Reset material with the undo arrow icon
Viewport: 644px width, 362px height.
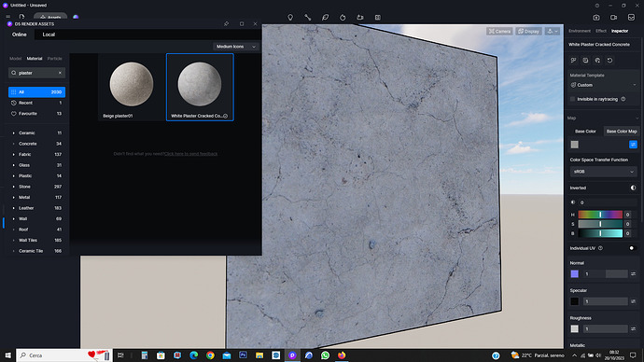click(x=609, y=61)
